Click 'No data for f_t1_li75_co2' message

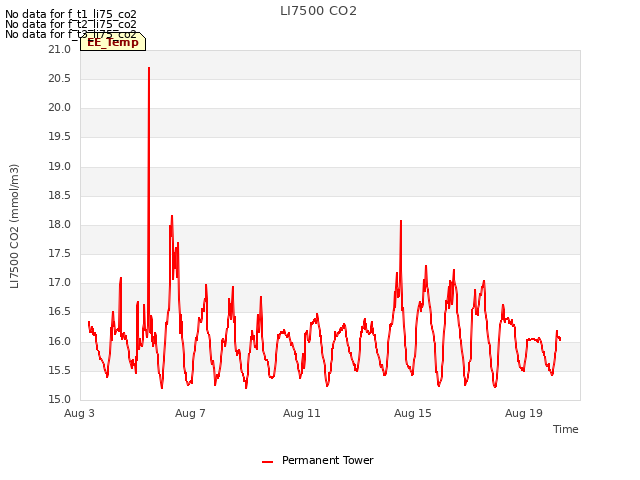71,14
